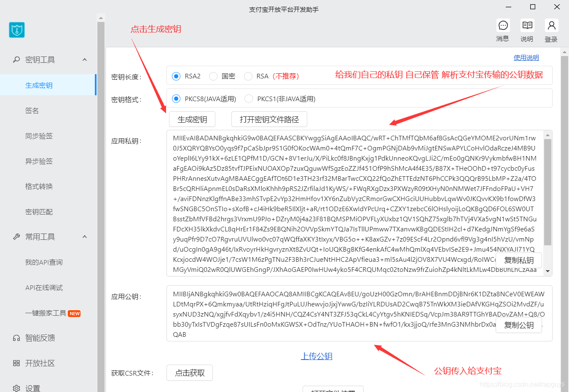569x392 pixels.
Task: Select the RSA2 key length option
Action: pyautogui.click(x=176, y=76)
